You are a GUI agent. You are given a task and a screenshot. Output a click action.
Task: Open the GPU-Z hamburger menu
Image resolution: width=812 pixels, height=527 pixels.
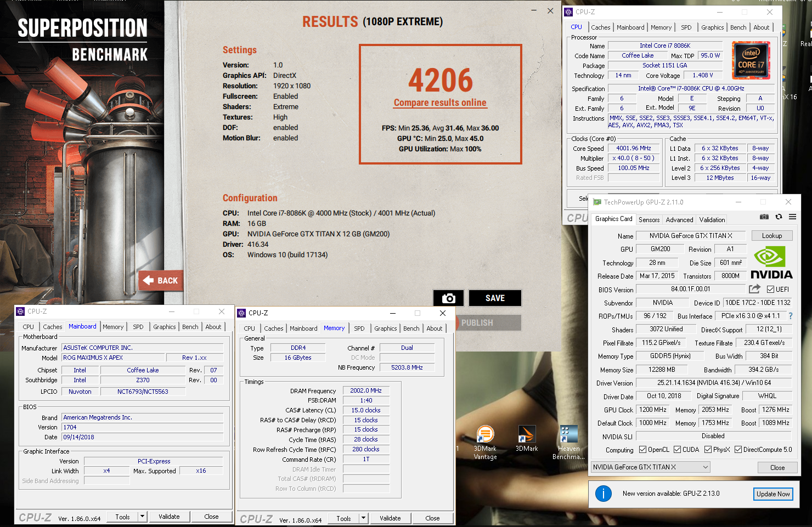(x=792, y=217)
